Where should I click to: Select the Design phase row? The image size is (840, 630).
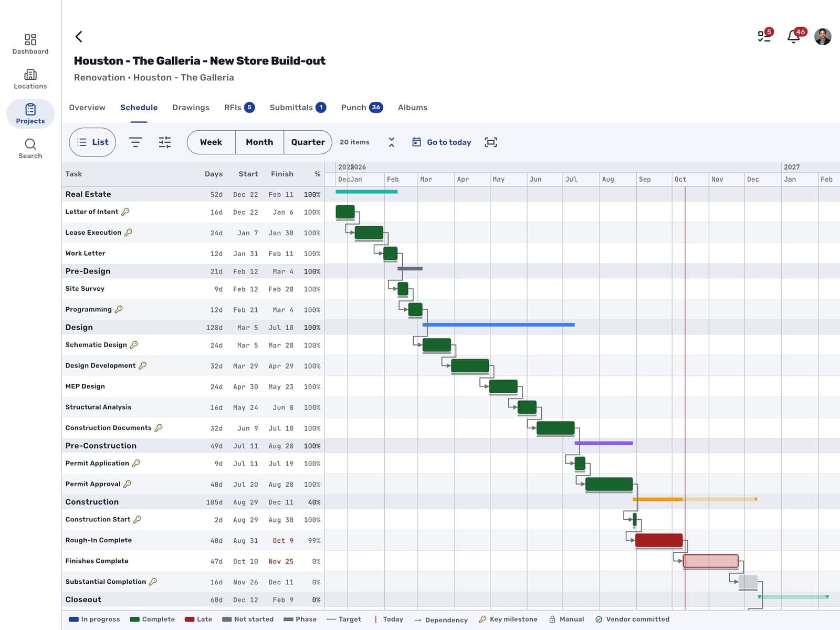193,328
